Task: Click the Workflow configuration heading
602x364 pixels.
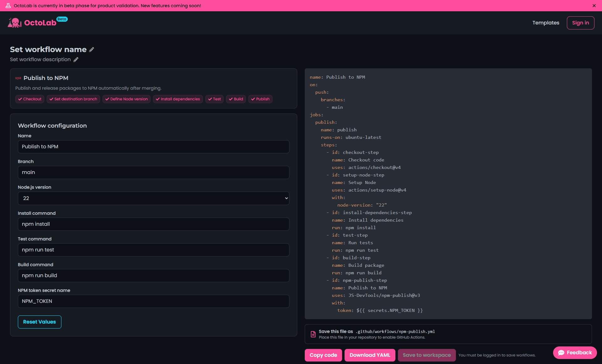Action: click(x=52, y=126)
